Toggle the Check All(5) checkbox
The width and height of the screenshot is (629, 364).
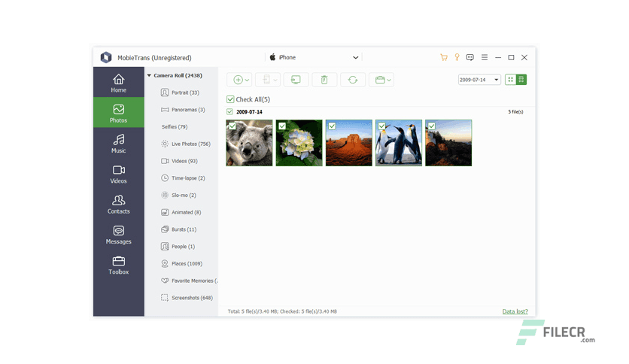[230, 99]
